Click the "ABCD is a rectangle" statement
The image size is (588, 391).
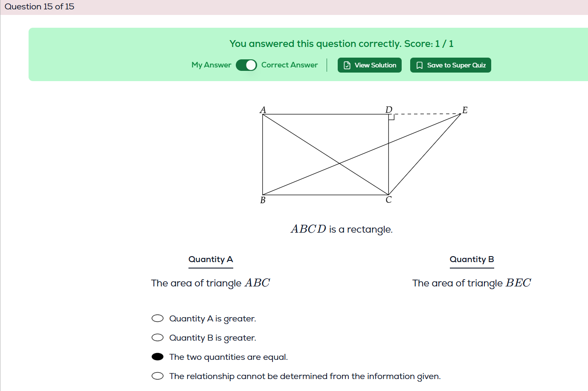pyautogui.click(x=342, y=229)
